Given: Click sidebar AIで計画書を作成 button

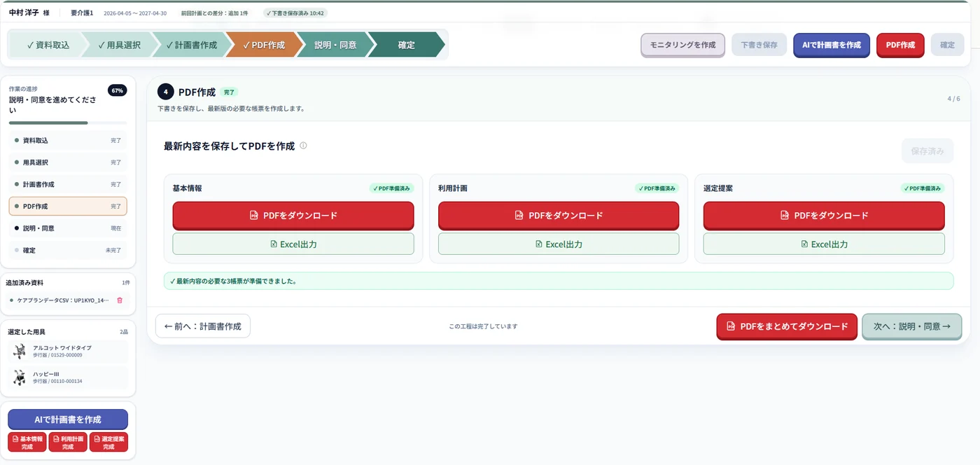Looking at the screenshot, I should pos(68,419).
